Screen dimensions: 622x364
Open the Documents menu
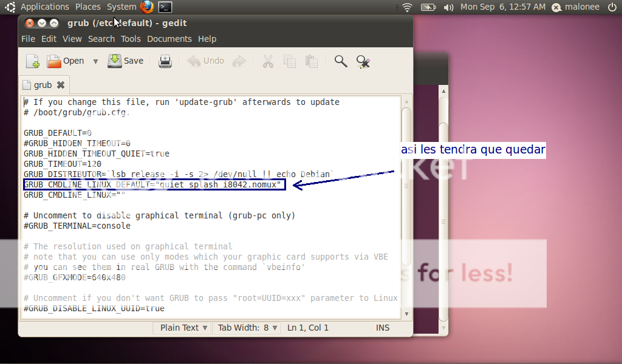pos(169,39)
